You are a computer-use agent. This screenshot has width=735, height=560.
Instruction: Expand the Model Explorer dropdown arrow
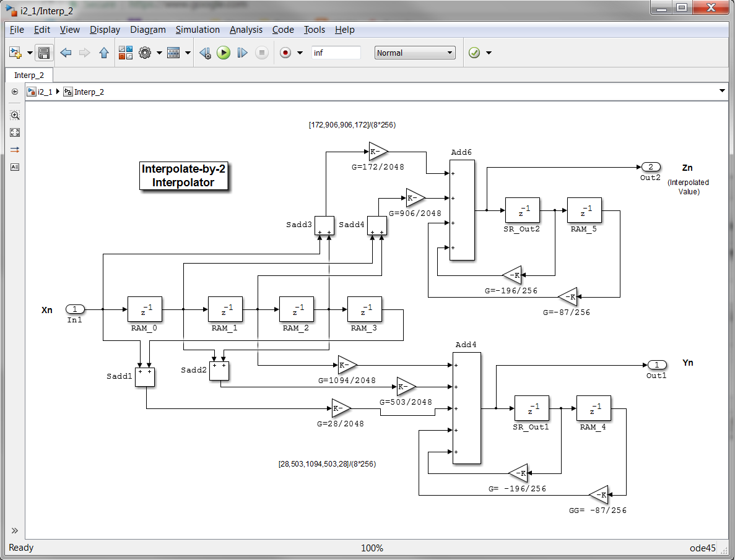tap(188, 53)
